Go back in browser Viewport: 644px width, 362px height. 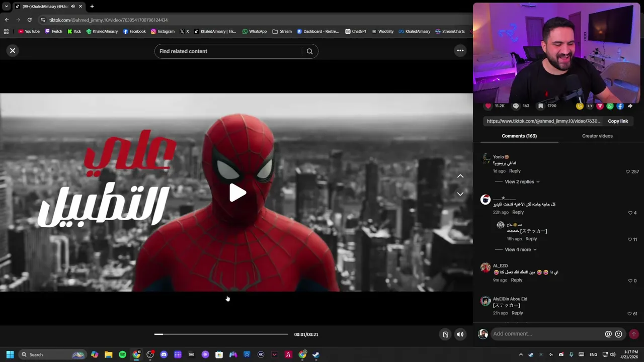[7, 20]
